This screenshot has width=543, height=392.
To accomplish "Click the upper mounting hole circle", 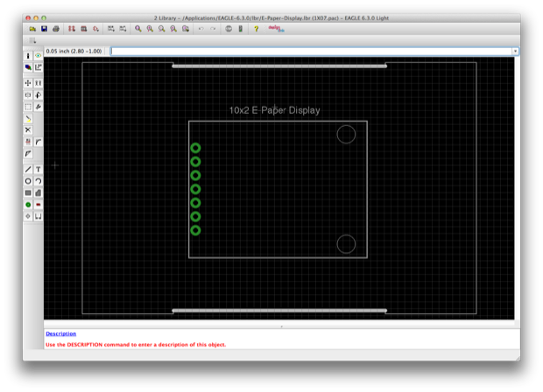I will (346, 134).
